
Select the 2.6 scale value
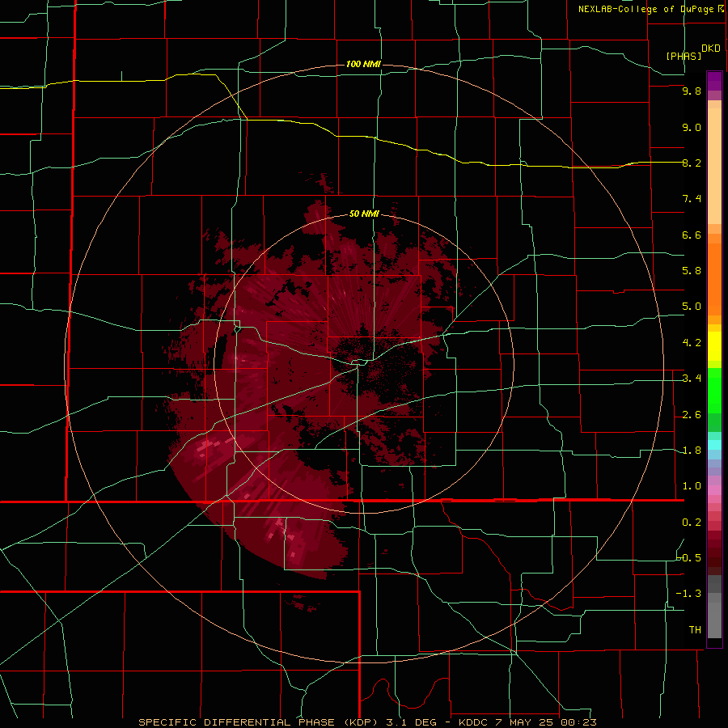point(692,415)
